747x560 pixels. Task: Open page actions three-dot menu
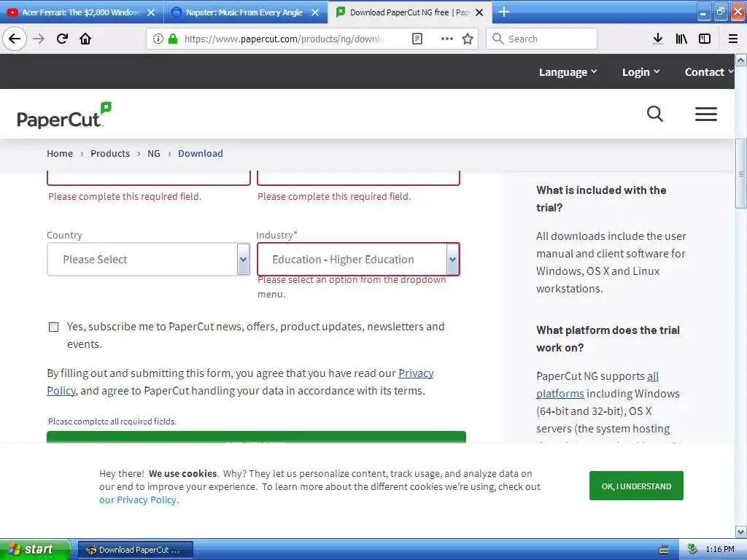[x=447, y=39]
